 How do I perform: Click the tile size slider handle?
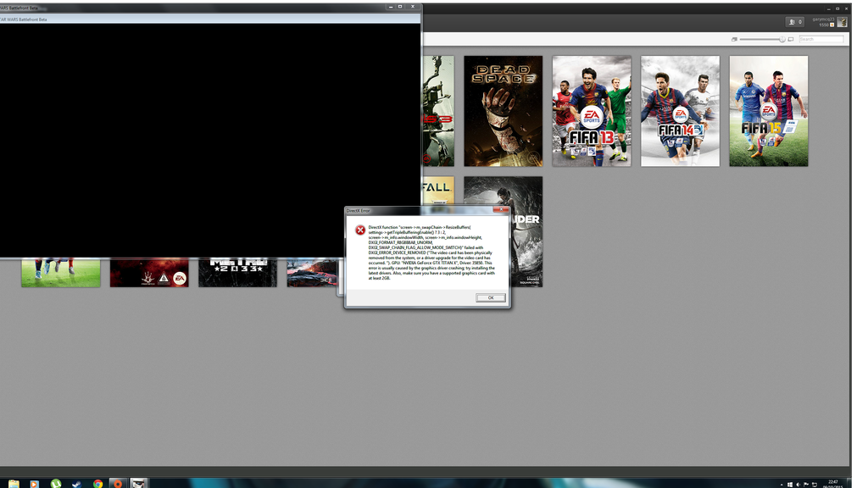782,39
